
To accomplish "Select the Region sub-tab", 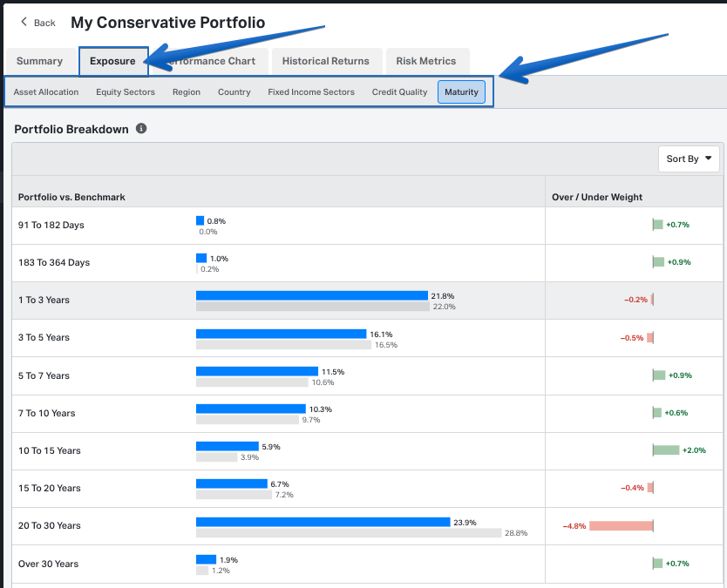I will point(187,92).
